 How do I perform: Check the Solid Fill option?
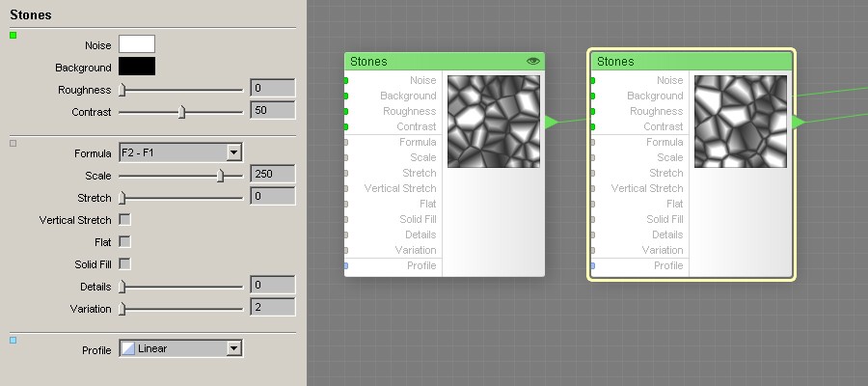coord(124,263)
